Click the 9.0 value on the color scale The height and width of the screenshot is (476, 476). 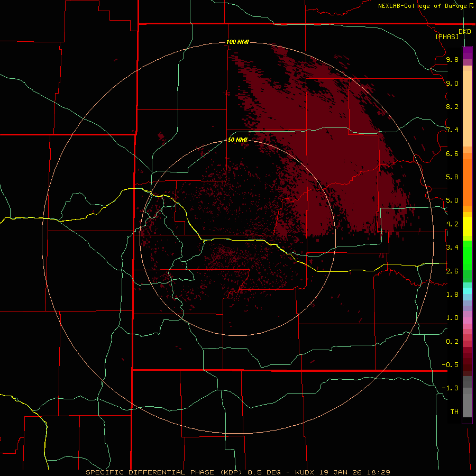[x=452, y=83]
